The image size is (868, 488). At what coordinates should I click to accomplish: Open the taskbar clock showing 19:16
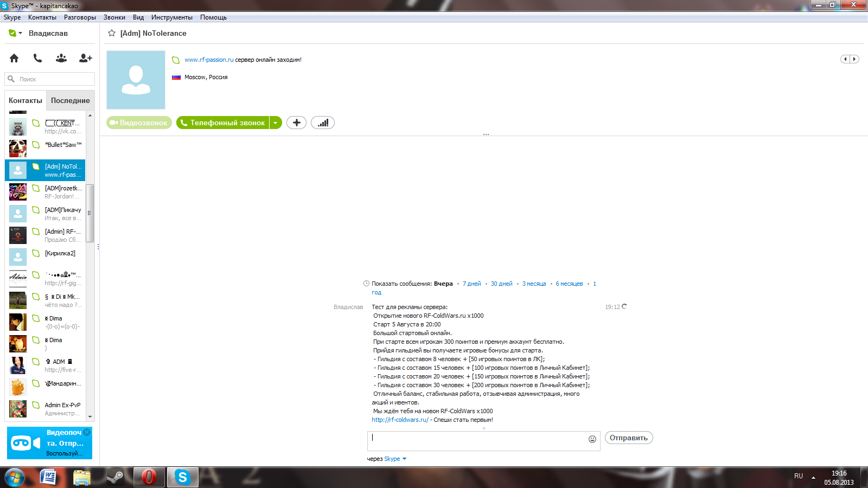(x=839, y=478)
